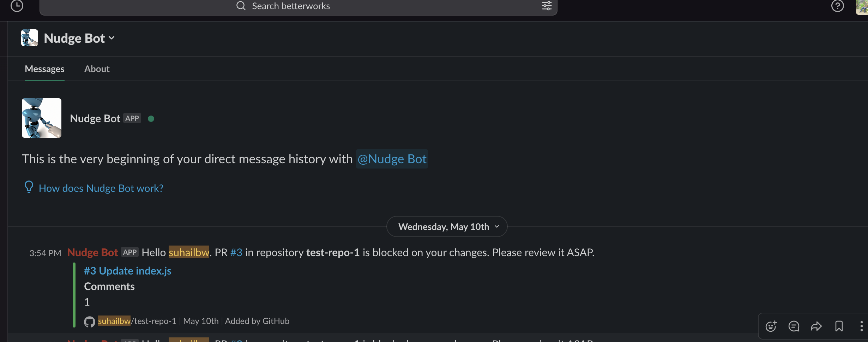Click the @Nudge Bot mention

click(392, 159)
